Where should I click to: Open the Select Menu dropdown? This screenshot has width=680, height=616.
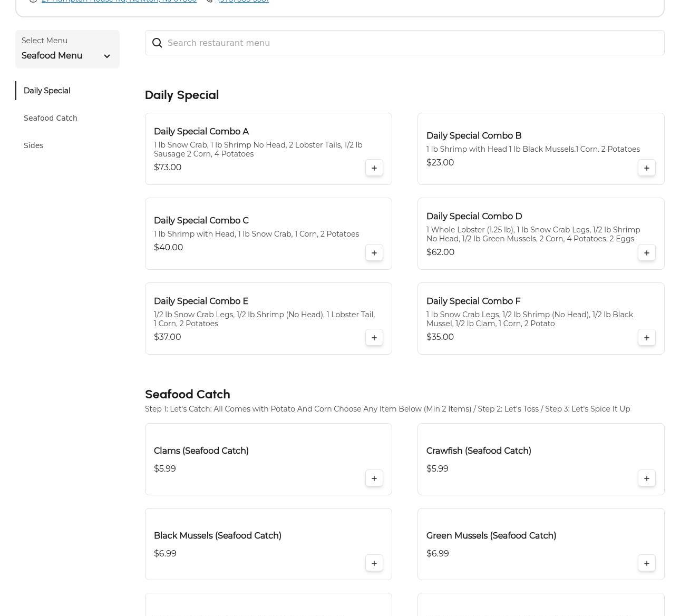tap(67, 50)
